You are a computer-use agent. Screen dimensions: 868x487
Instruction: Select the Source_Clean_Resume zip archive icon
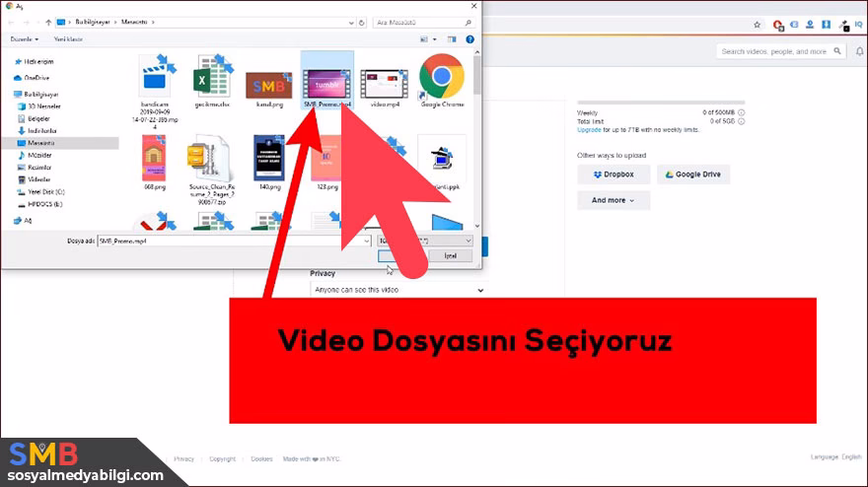click(209, 159)
